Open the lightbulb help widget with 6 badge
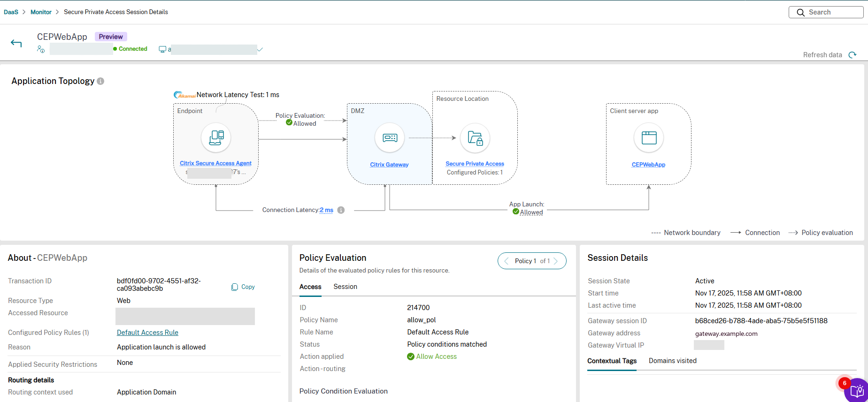Viewport: 868px width, 402px height. 857,390
